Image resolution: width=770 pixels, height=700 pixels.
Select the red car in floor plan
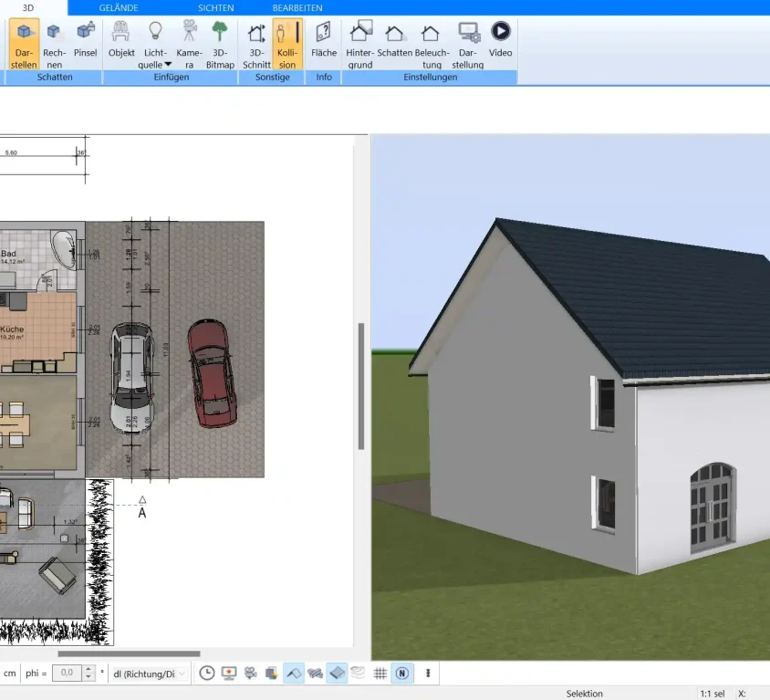(213, 373)
